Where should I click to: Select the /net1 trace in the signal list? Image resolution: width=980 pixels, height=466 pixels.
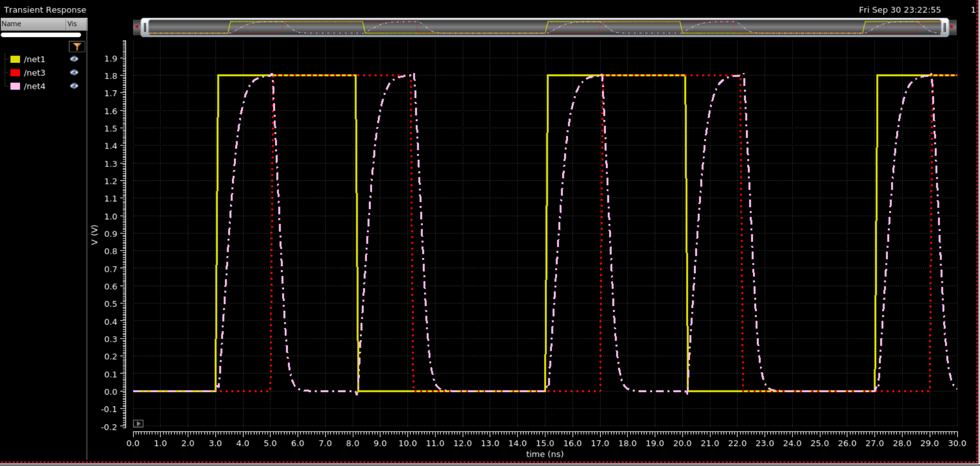pos(36,59)
